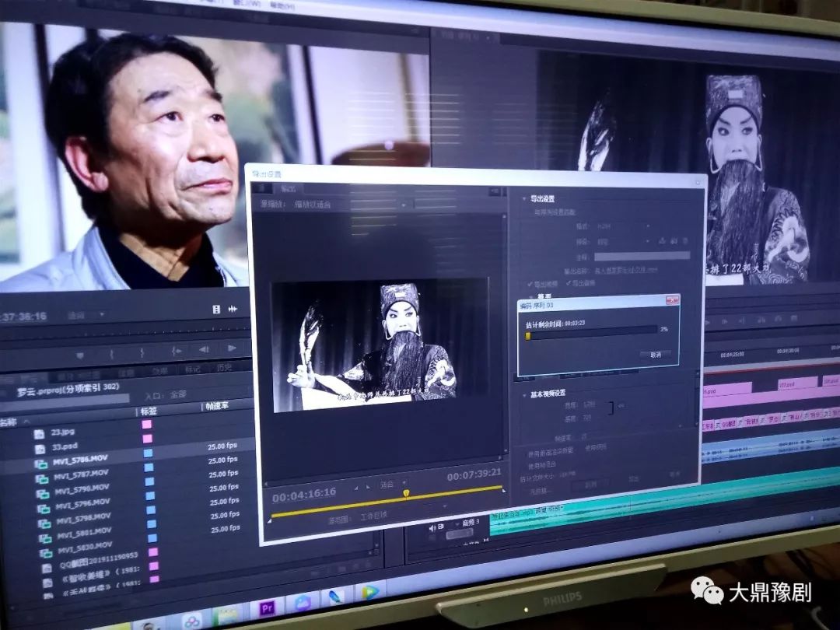
Task: Open the green-blue play video app in taskbar
Action: (x=370, y=591)
